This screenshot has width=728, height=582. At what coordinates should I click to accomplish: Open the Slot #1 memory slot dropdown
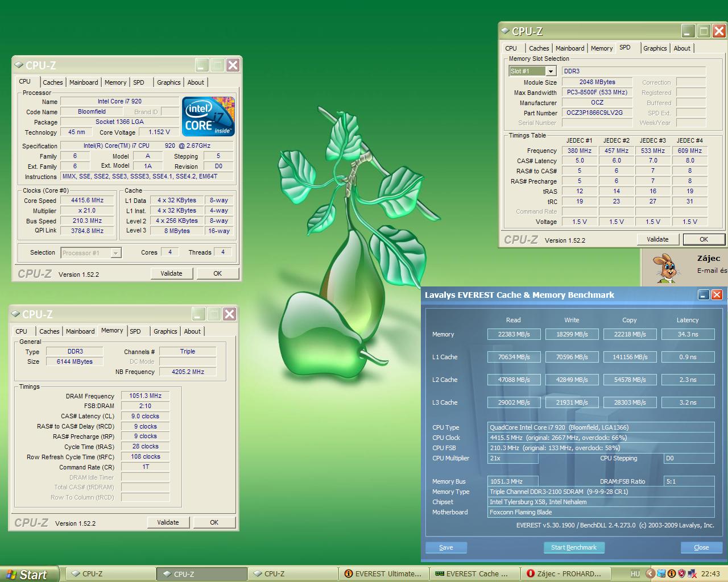[551, 71]
